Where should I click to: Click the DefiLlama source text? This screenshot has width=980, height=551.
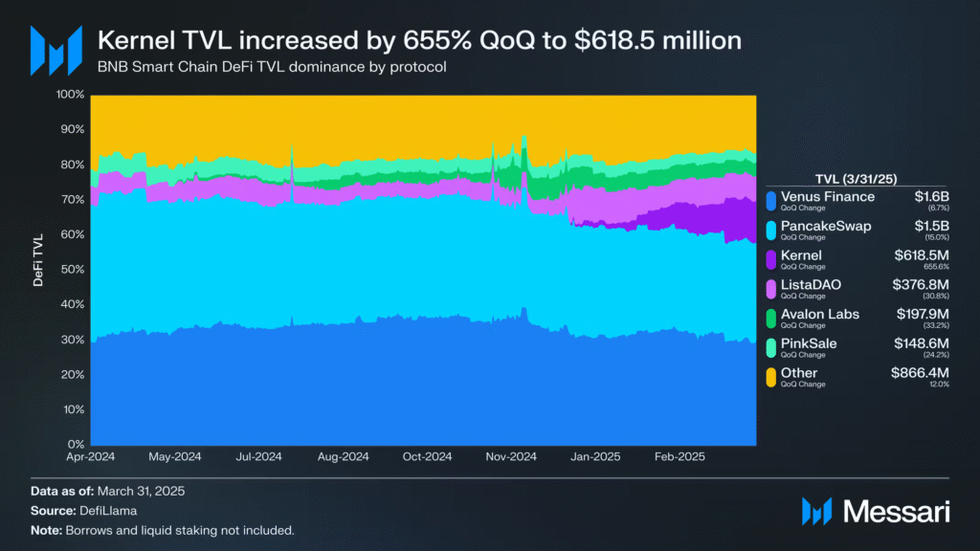click(x=108, y=511)
